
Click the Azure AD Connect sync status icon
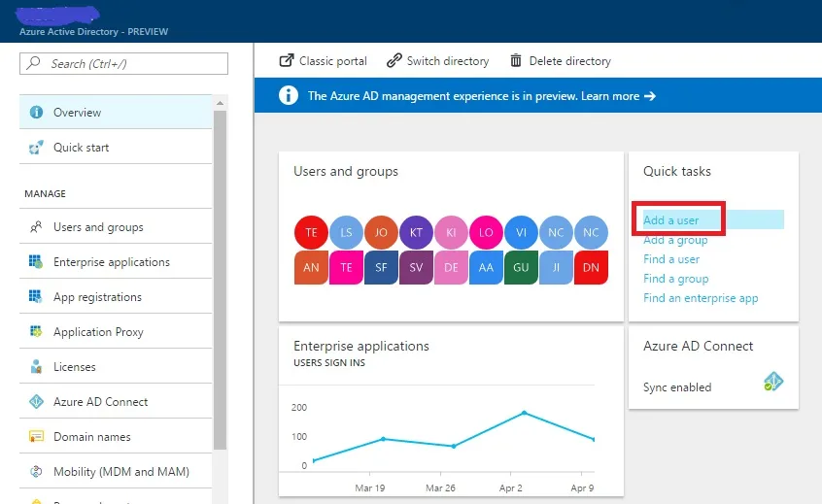(773, 382)
